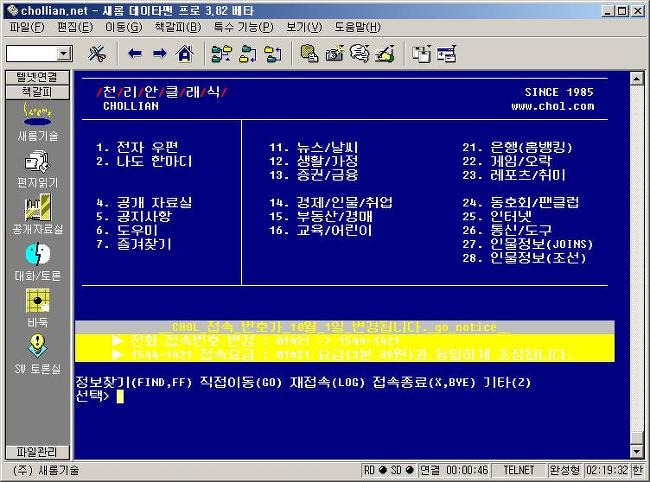Expand the 텔넷연결 sidebar panel

pos(37,77)
